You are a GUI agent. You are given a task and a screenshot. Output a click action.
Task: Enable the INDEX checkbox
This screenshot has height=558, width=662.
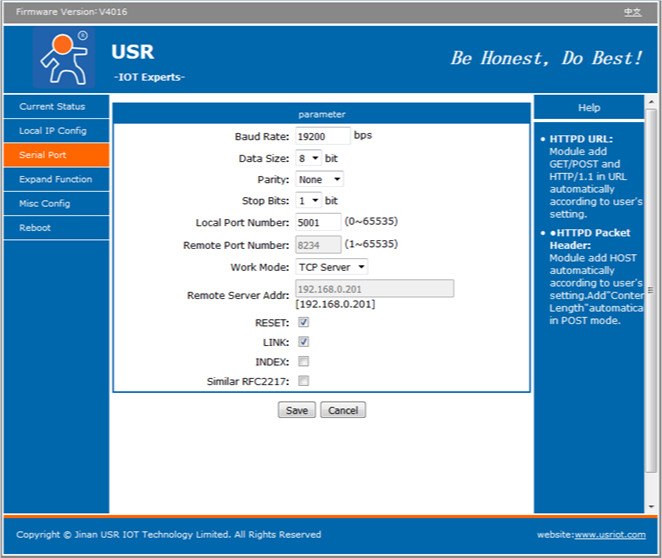pyautogui.click(x=303, y=361)
